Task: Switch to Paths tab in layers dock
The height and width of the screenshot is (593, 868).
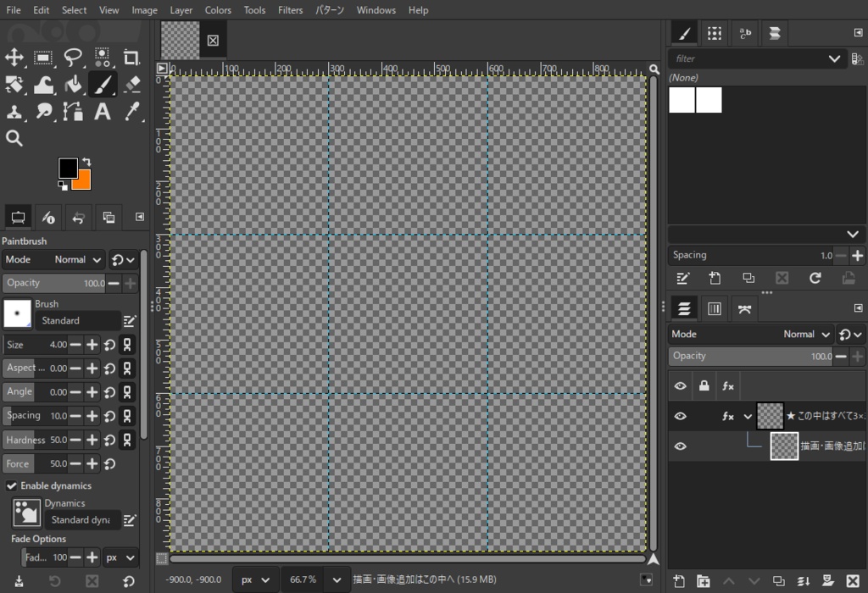Action: [x=744, y=308]
